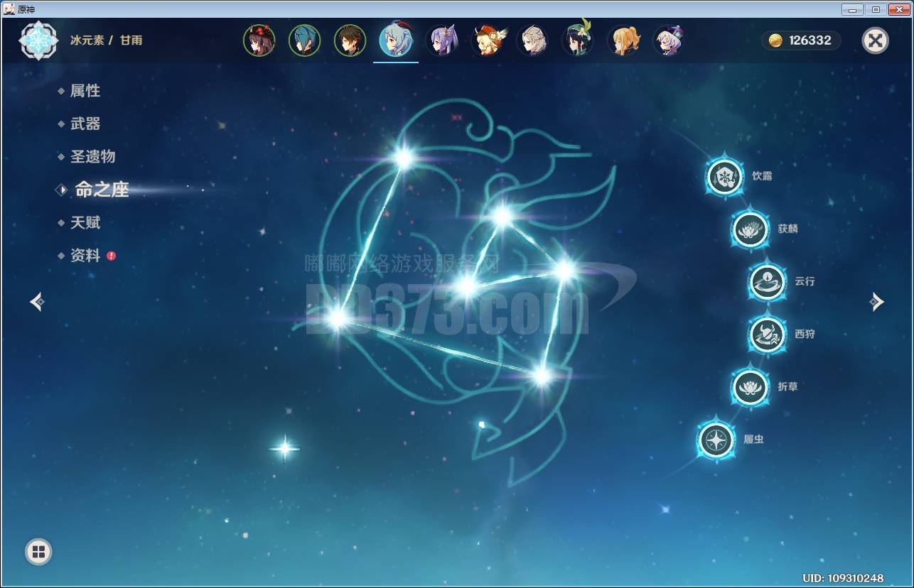The height and width of the screenshot is (588, 914).
Task: Click the 冰元素 / 甘雨 title text
Action: point(106,40)
